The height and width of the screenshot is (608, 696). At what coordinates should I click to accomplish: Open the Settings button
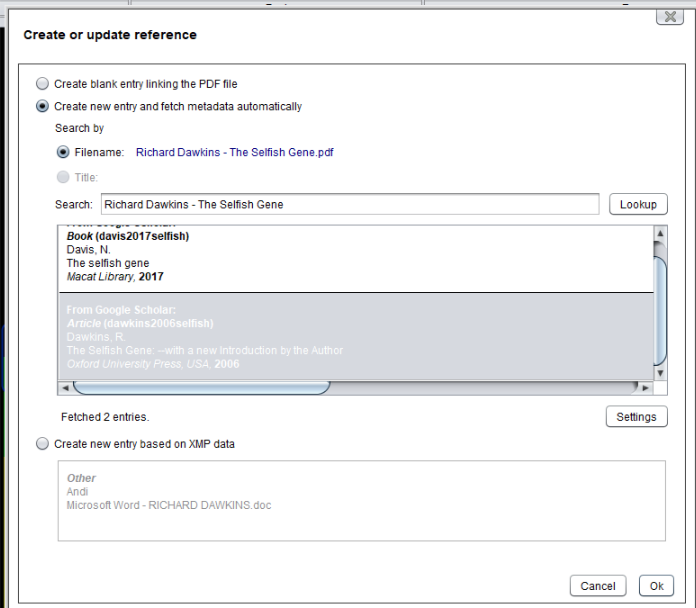[636, 417]
